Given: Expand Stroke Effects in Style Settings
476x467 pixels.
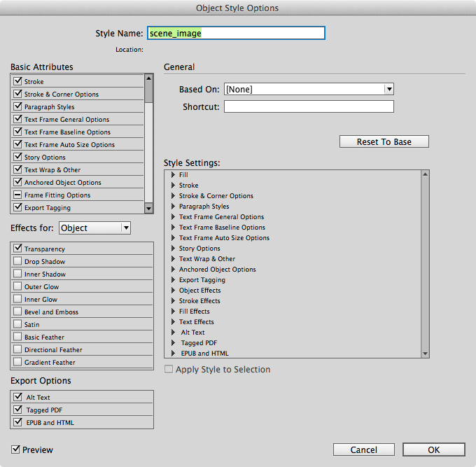Looking at the screenshot, I should tap(173, 300).
